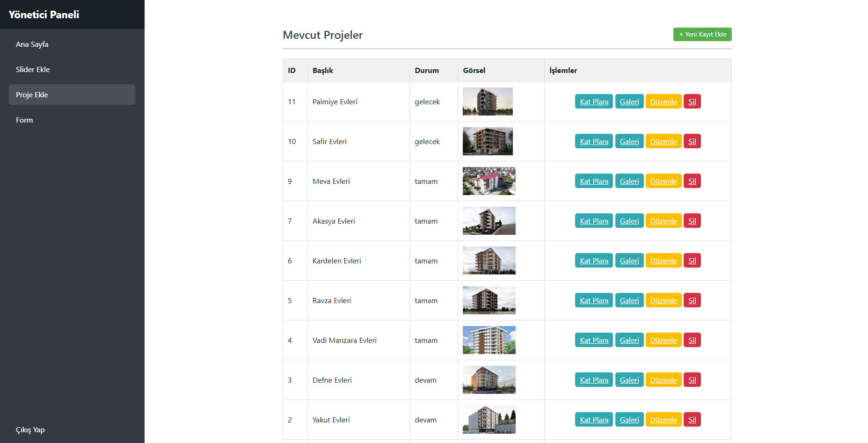Open Galeri for Yakut Evleri
868x443 pixels.
tap(629, 420)
